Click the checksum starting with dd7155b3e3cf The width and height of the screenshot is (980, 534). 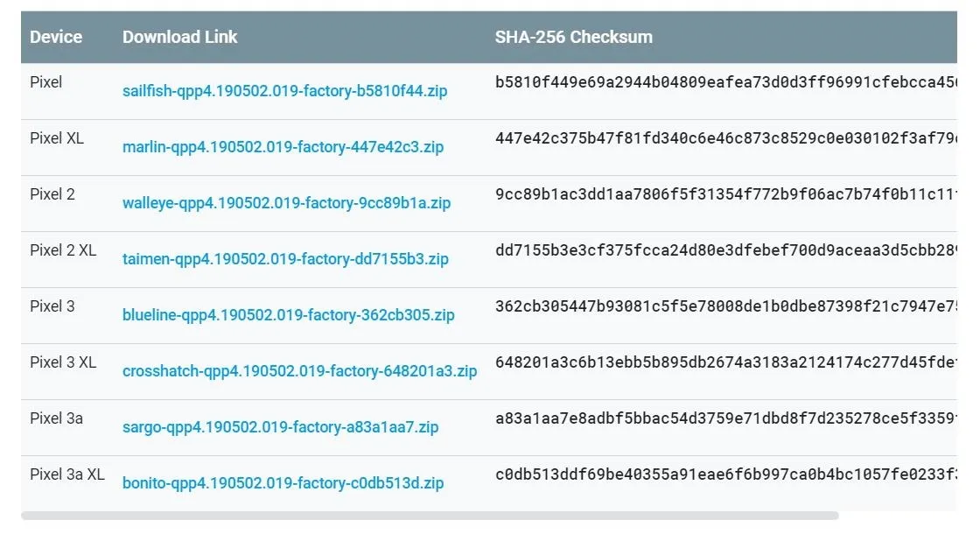point(725,250)
